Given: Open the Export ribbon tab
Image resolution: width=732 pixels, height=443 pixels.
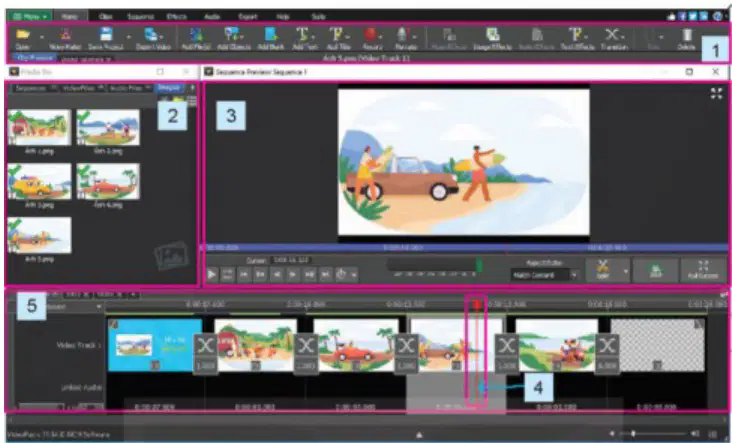Looking at the screenshot, I should [x=247, y=16].
